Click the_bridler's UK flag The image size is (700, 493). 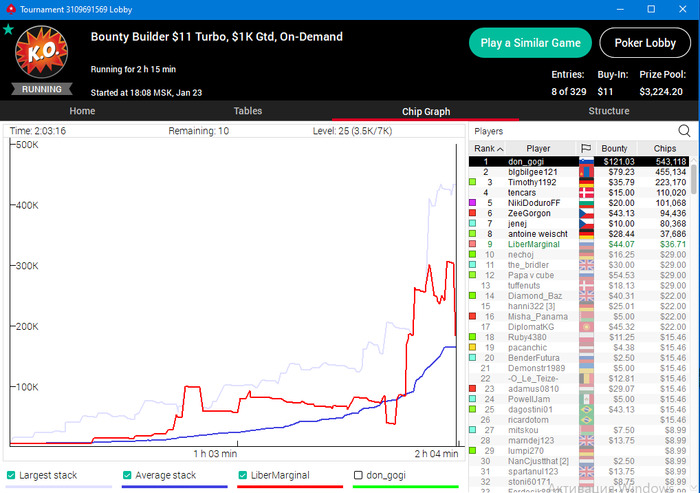tap(586, 265)
